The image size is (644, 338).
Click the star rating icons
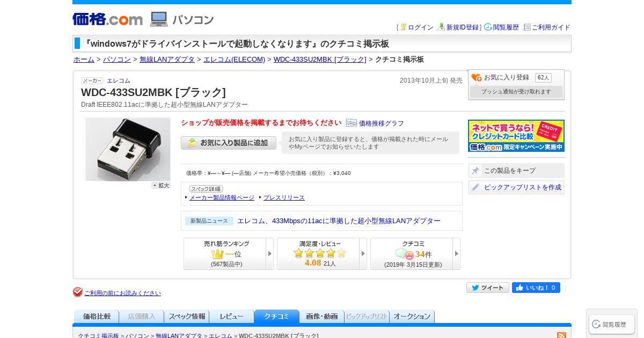click(x=320, y=253)
